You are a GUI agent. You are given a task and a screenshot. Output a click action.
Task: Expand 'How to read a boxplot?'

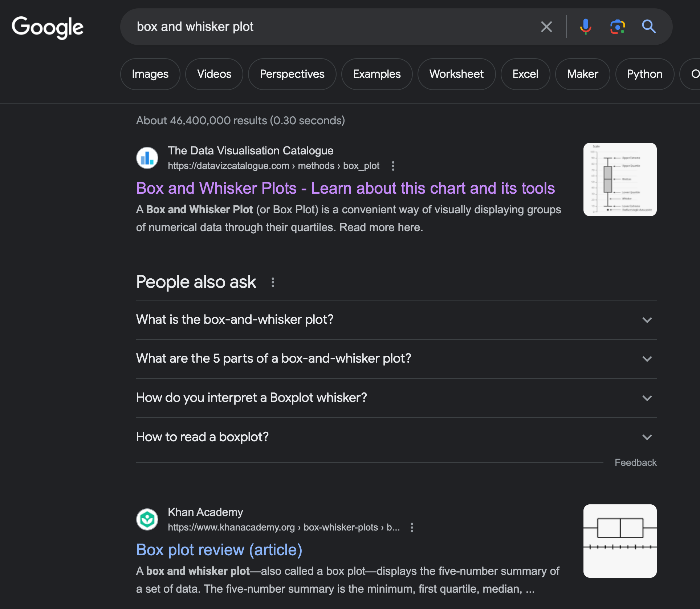click(x=396, y=437)
